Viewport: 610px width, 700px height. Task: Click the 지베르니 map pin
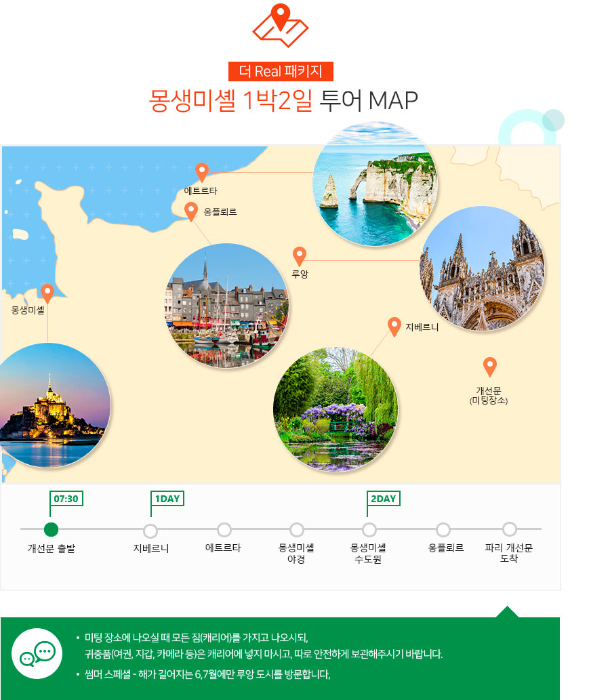point(394,327)
